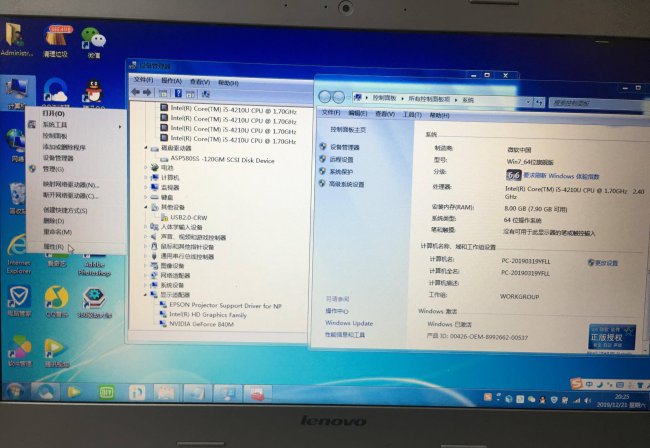650x448 pixels.
Task: Click Forward arrow in Device Manager toolbar
Action: pos(147,92)
